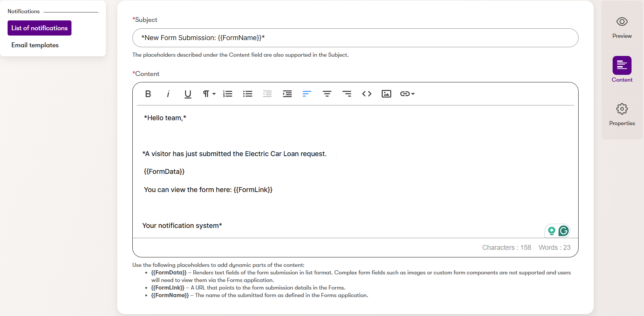The width and height of the screenshot is (644, 316).
Task: Center align the text
Action: point(327,94)
